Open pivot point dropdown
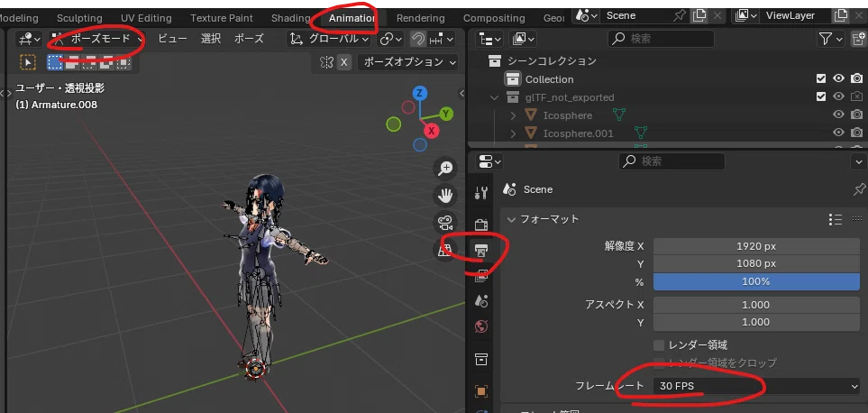 (x=391, y=40)
